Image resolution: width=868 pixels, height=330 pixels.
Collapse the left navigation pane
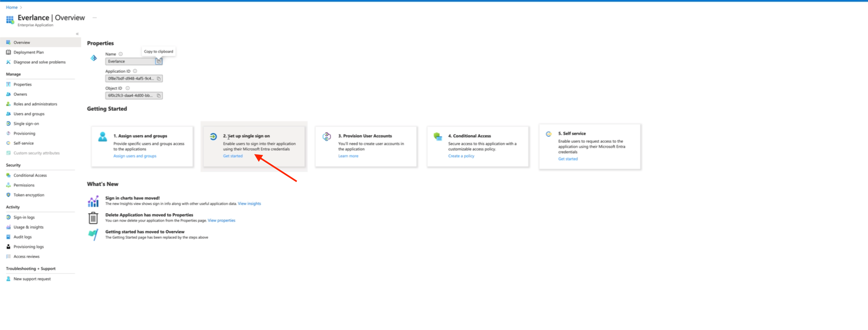tap(77, 34)
